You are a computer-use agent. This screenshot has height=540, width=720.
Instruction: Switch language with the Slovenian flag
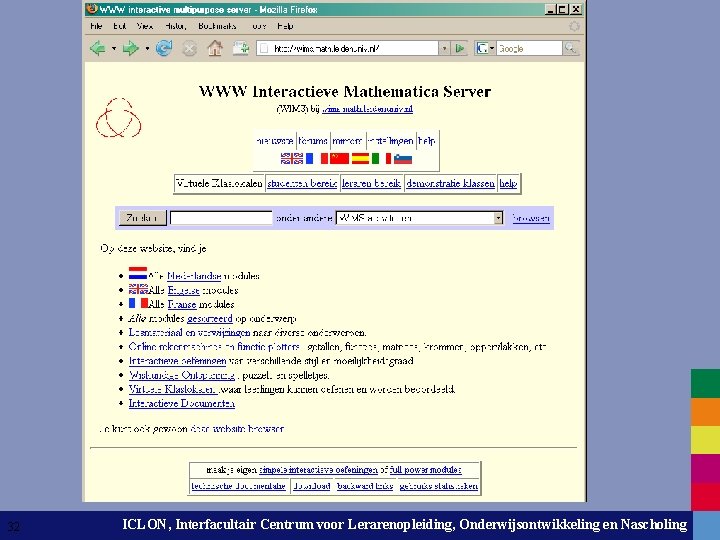click(x=403, y=159)
